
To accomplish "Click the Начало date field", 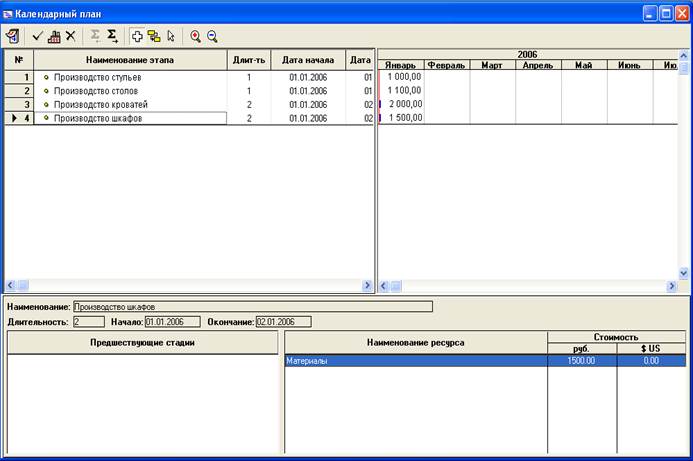I will 172,322.
